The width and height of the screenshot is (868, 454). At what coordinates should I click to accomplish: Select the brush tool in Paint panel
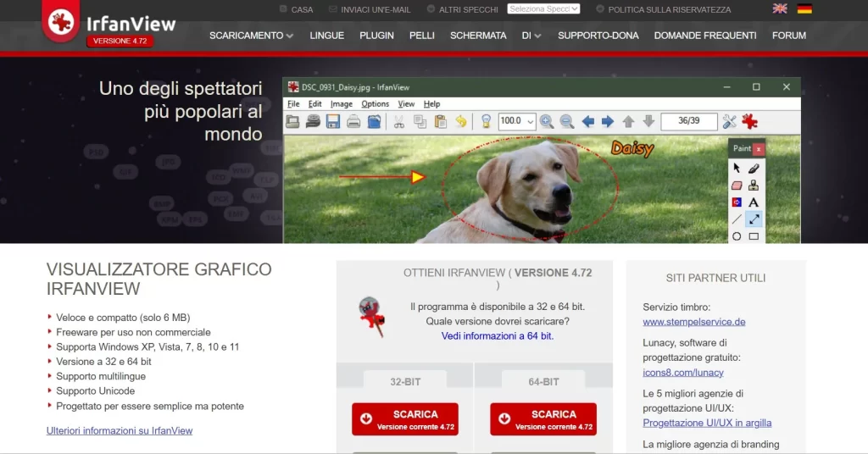(754, 168)
